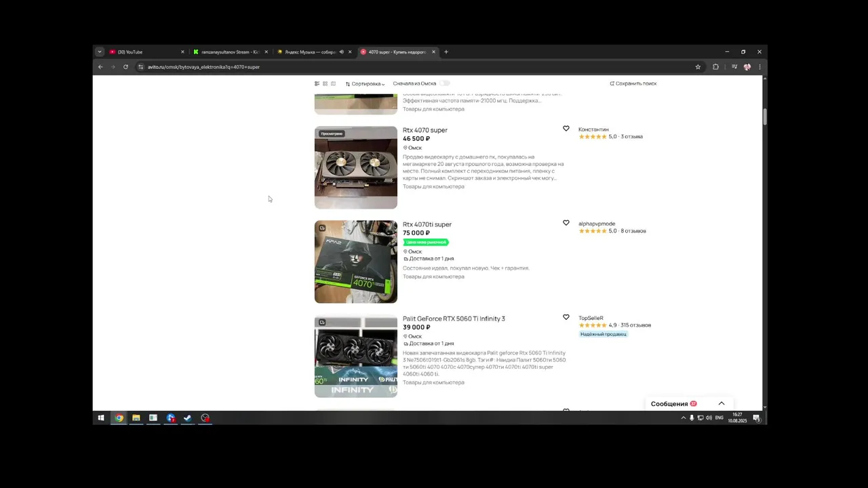Open seller TopSelleR profile
This screenshot has height=488, width=868.
coord(591,318)
